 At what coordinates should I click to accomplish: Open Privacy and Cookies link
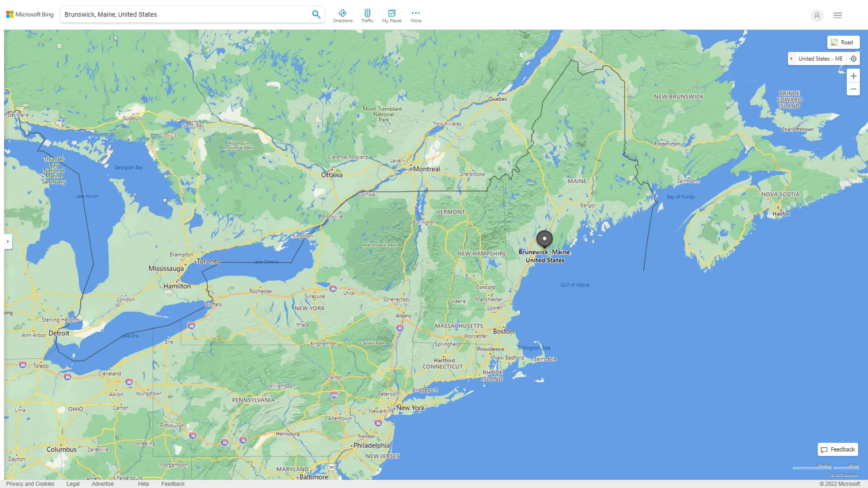pos(30,483)
